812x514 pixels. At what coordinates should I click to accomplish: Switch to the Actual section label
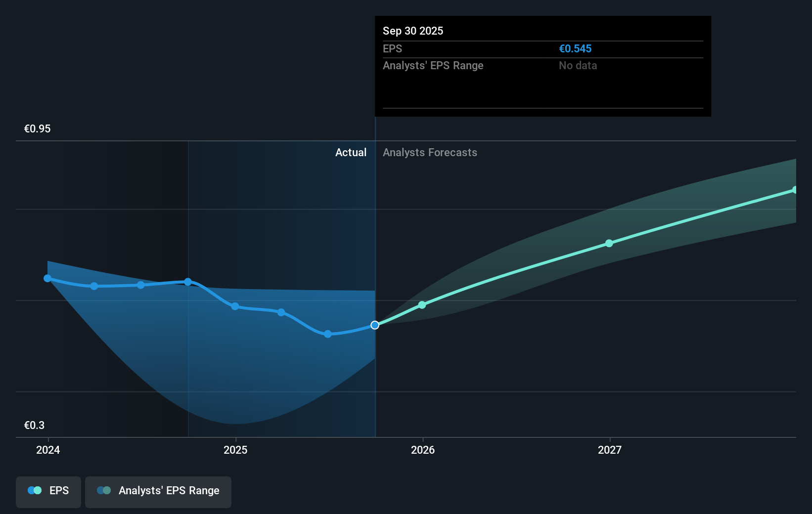[x=351, y=152]
